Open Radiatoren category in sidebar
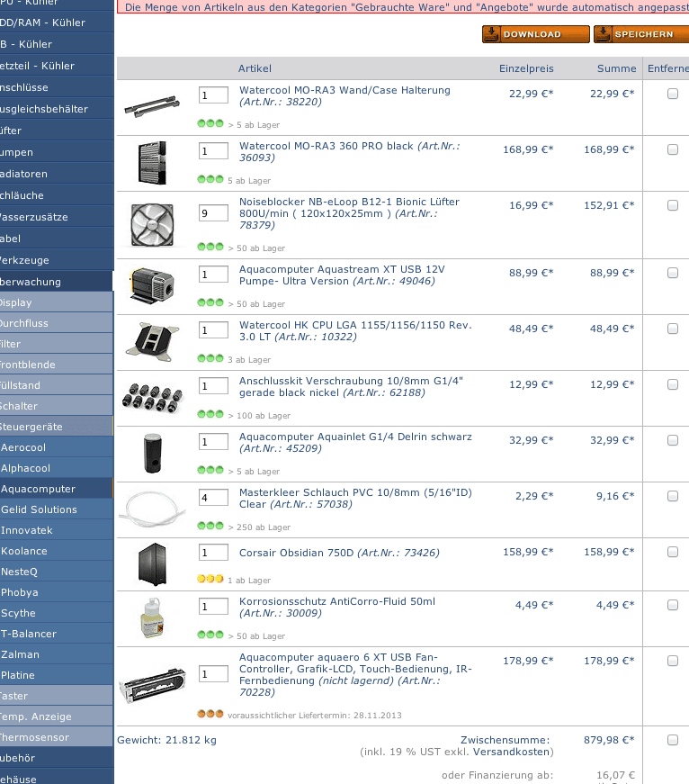The width and height of the screenshot is (689, 784). click(57, 174)
